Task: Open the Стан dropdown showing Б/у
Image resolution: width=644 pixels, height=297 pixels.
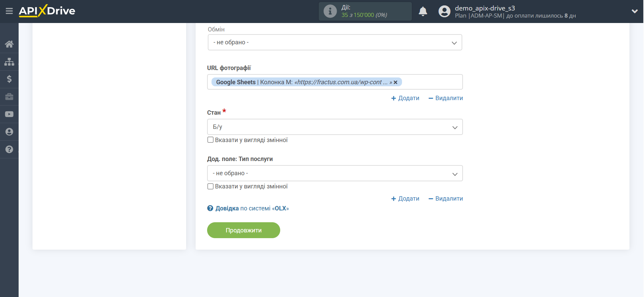Action: [335, 127]
